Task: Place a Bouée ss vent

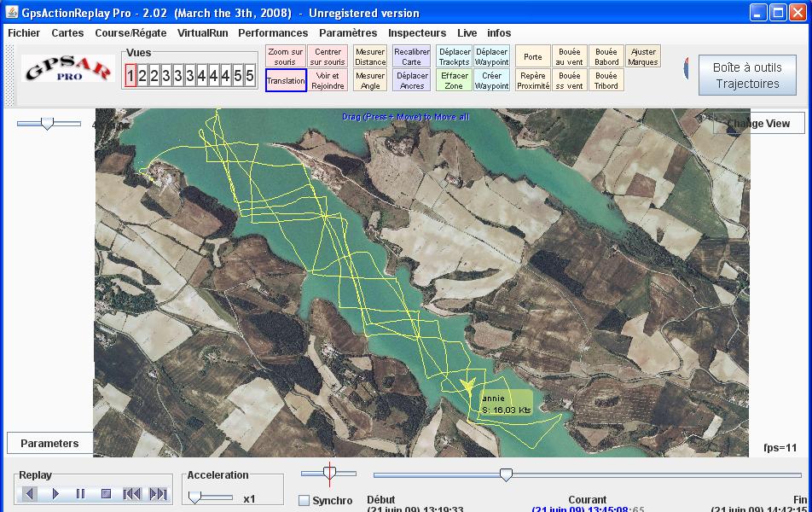Action: point(570,80)
